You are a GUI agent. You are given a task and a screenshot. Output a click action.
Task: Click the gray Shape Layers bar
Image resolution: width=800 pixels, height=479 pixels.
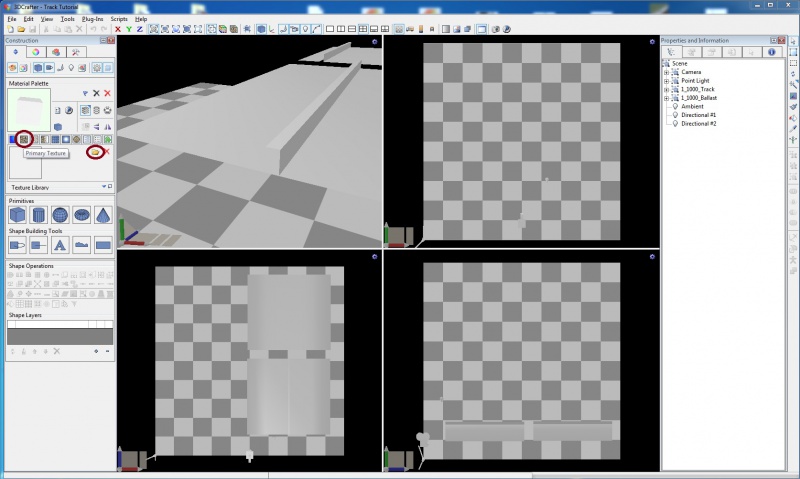tap(60, 337)
